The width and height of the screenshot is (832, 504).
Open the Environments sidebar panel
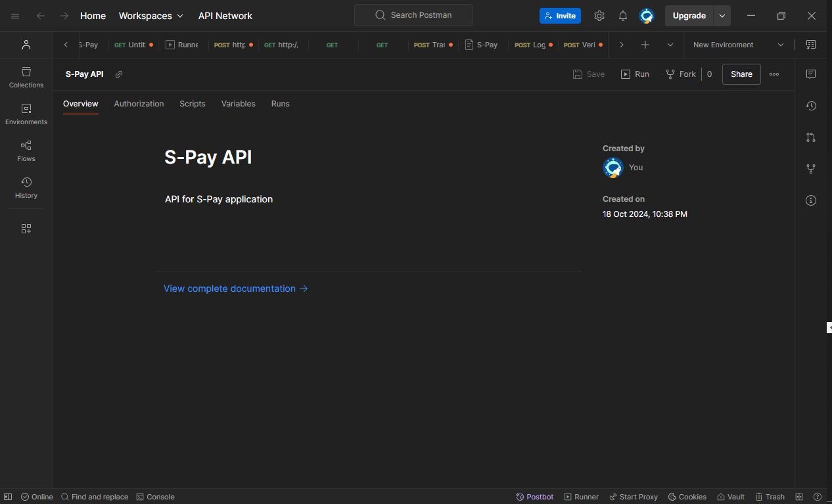(x=26, y=114)
